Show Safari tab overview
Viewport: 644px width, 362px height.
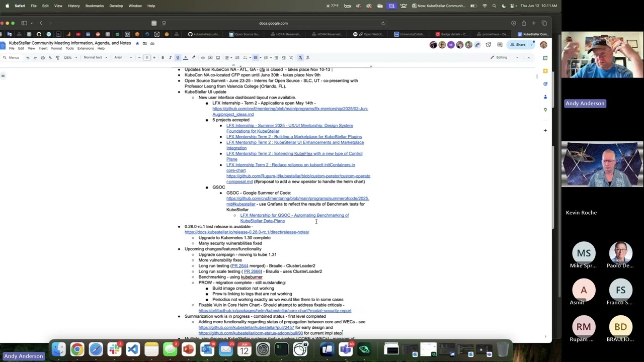[544, 23]
